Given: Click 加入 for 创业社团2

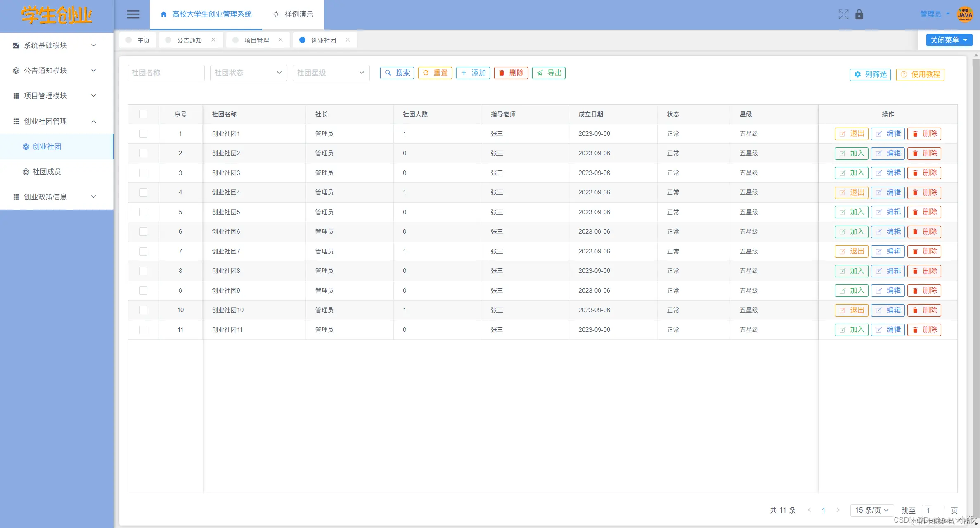Looking at the screenshot, I should pos(851,153).
